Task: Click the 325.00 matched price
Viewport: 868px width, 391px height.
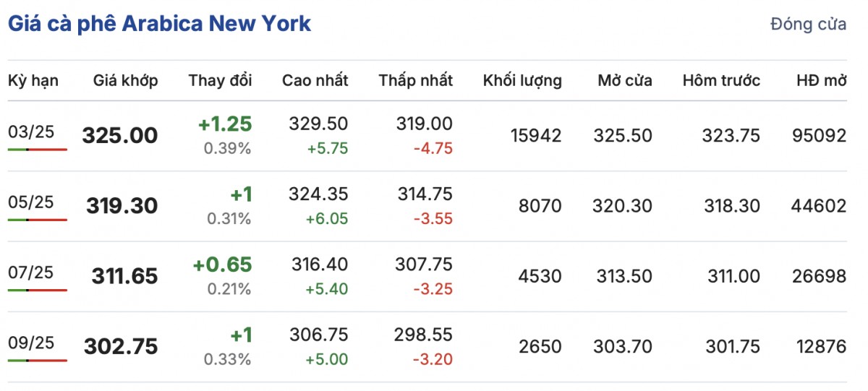Action: coord(119,135)
